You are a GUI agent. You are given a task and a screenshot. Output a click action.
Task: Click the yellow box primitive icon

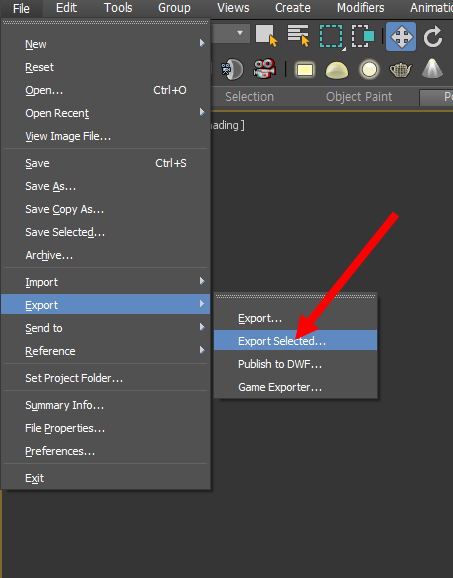point(305,69)
